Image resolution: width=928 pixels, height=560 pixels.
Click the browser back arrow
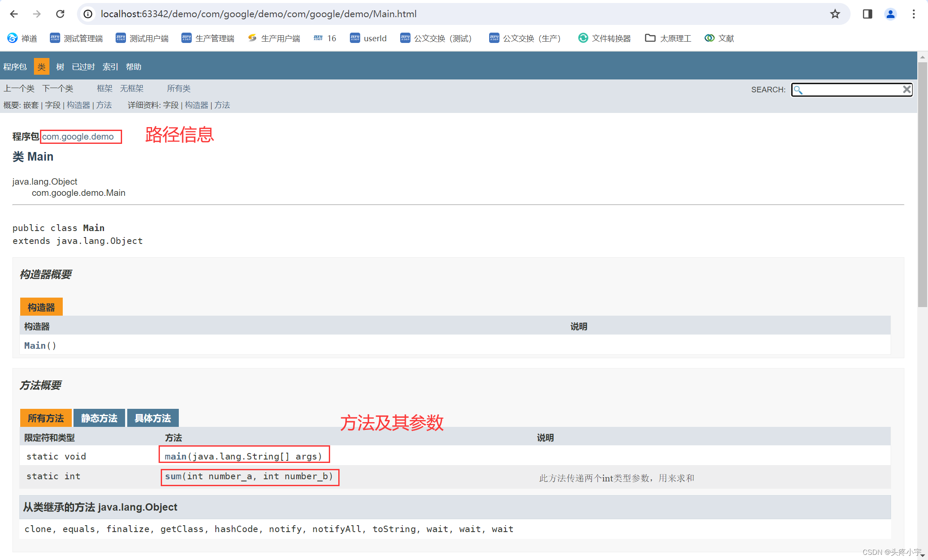pos(14,14)
